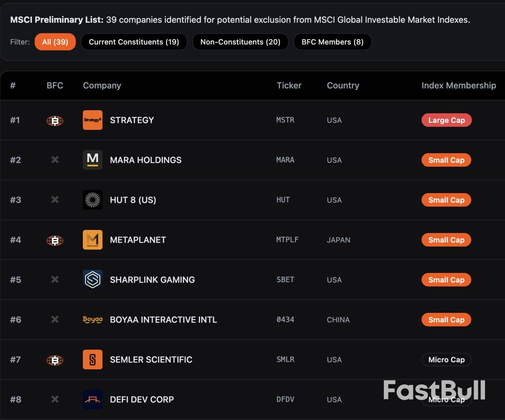
Task: Click the Index Membership column header
Action: [x=459, y=85]
